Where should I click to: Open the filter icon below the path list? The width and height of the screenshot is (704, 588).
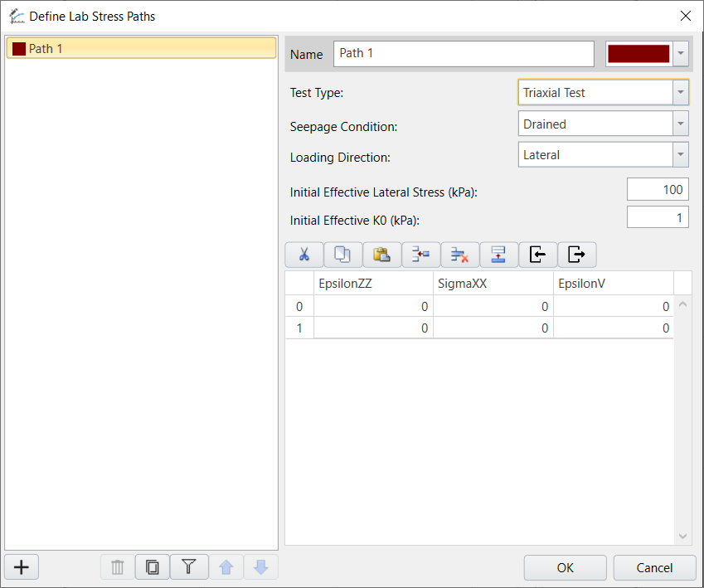(189, 566)
